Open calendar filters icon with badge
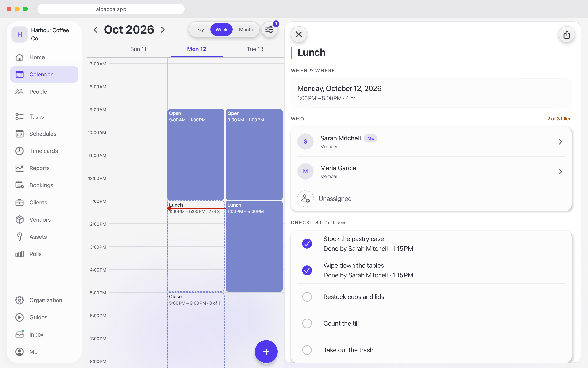 click(x=269, y=30)
